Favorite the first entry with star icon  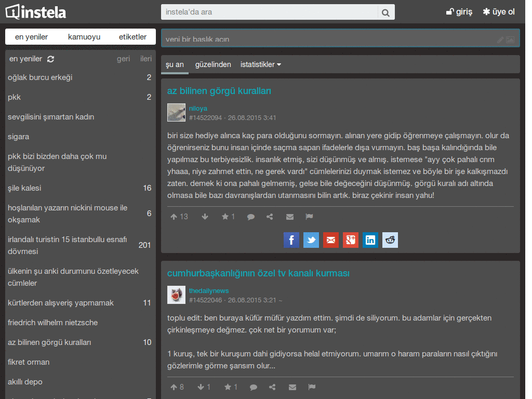pyautogui.click(x=225, y=217)
